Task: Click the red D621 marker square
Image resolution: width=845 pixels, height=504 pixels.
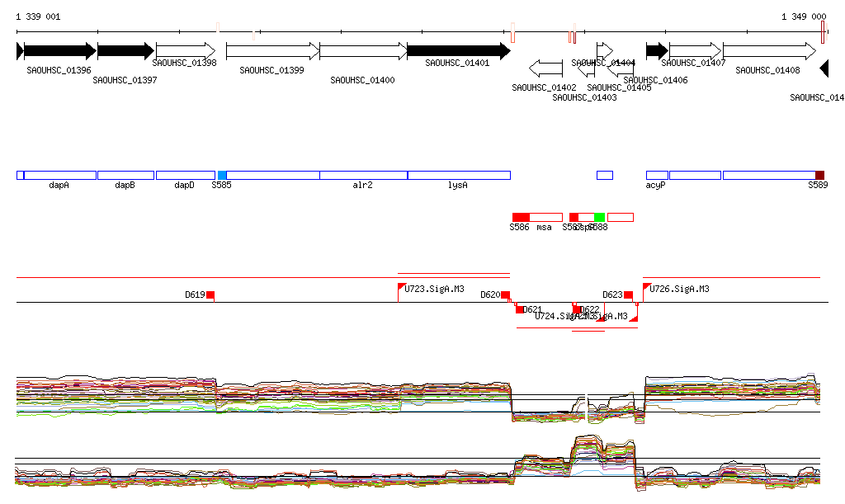Action: pyautogui.click(x=520, y=309)
